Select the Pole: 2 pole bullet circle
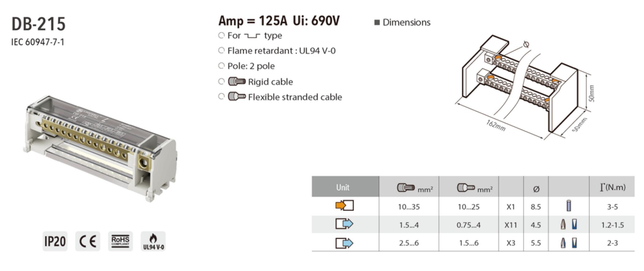The height and width of the screenshot is (271, 644). (221, 66)
